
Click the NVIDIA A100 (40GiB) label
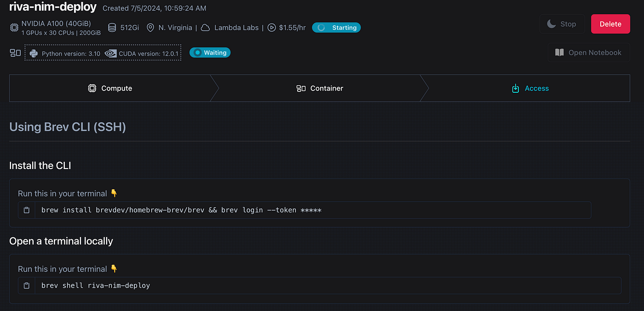[56, 23]
